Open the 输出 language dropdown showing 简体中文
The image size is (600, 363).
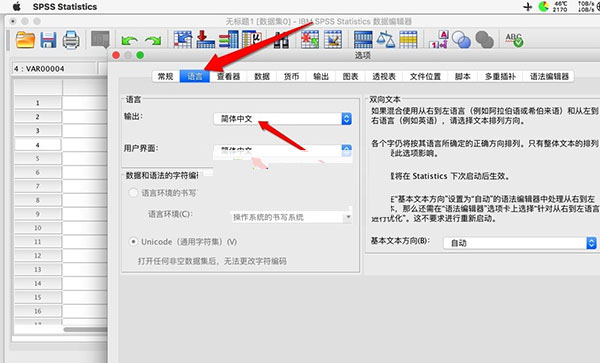[x=282, y=119]
